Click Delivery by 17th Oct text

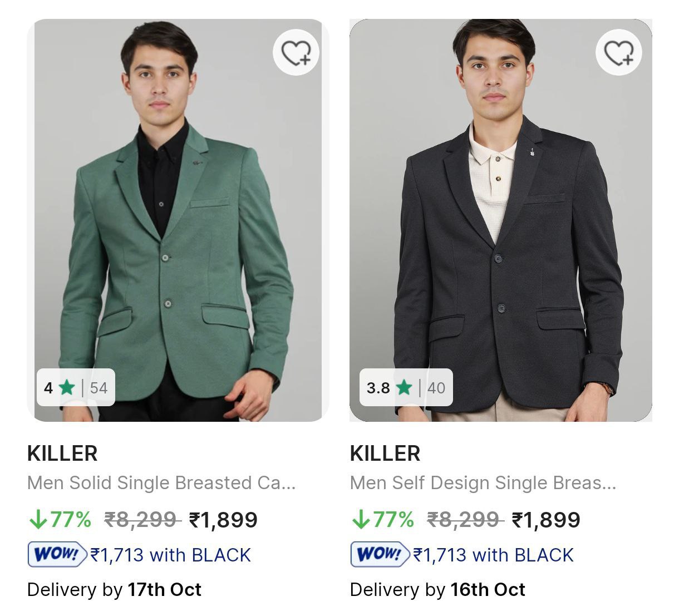point(114,589)
